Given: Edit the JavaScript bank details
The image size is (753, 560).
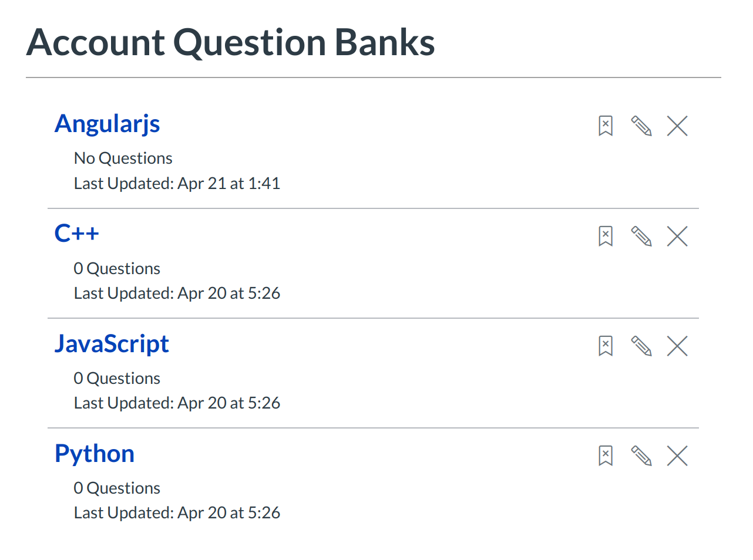Looking at the screenshot, I should 641,346.
